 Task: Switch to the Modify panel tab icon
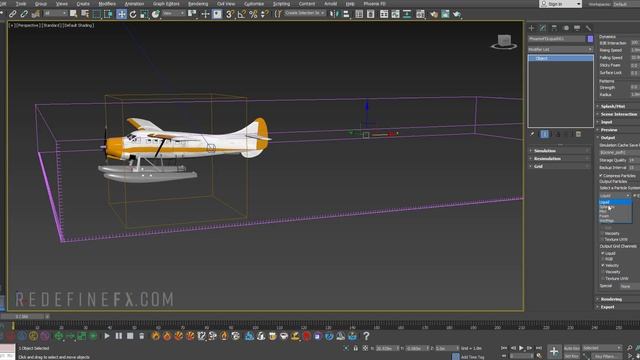click(543, 28)
